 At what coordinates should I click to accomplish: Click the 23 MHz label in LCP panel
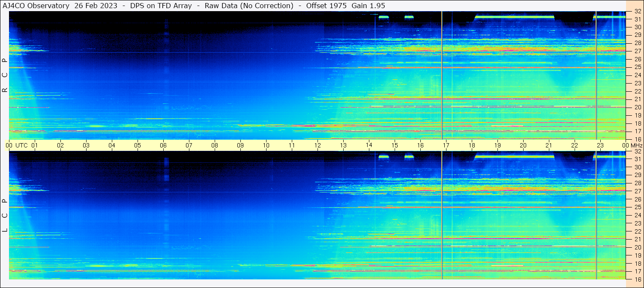(638, 223)
